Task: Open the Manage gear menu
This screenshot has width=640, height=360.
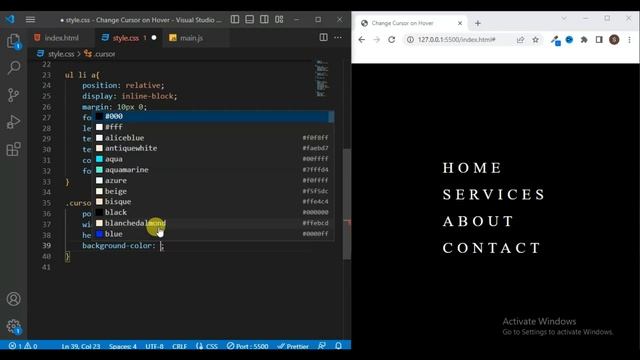Action: point(13,327)
